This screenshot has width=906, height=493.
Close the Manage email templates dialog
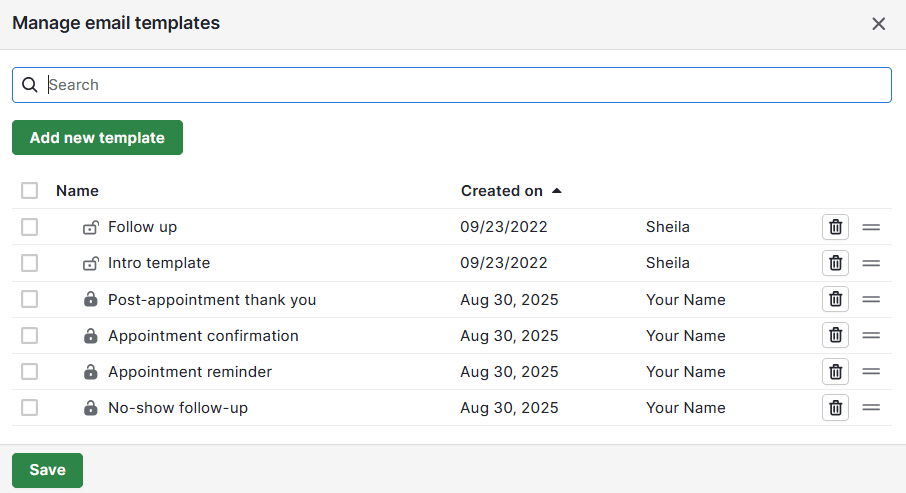pyautogui.click(x=878, y=24)
